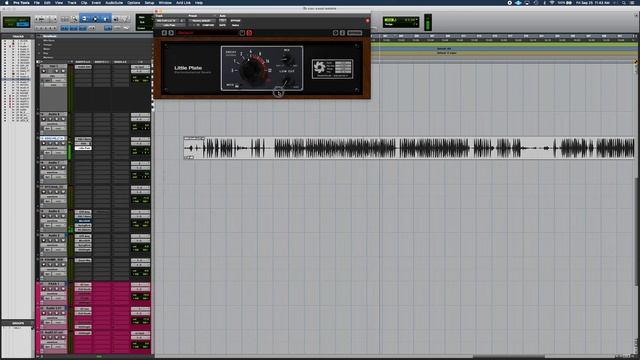The height and width of the screenshot is (360, 640).
Task: Open the waveform view selector on Audio 8
Action: [52, 124]
